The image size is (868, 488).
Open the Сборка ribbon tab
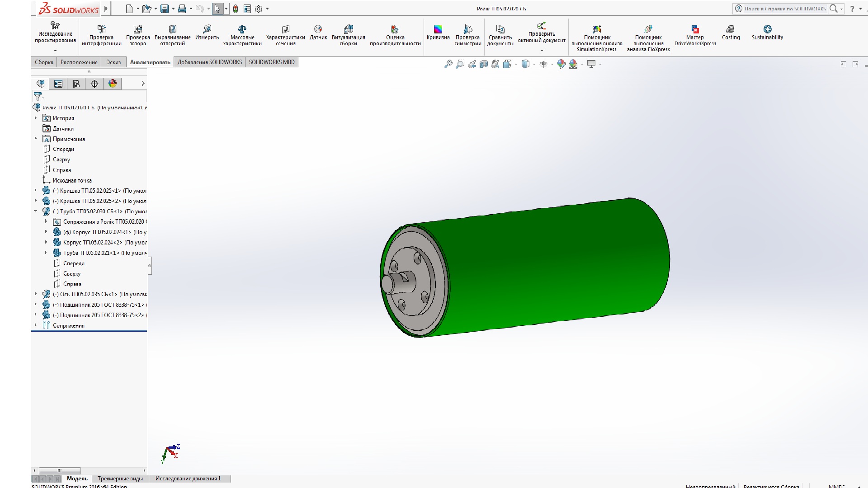(x=44, y=62)
